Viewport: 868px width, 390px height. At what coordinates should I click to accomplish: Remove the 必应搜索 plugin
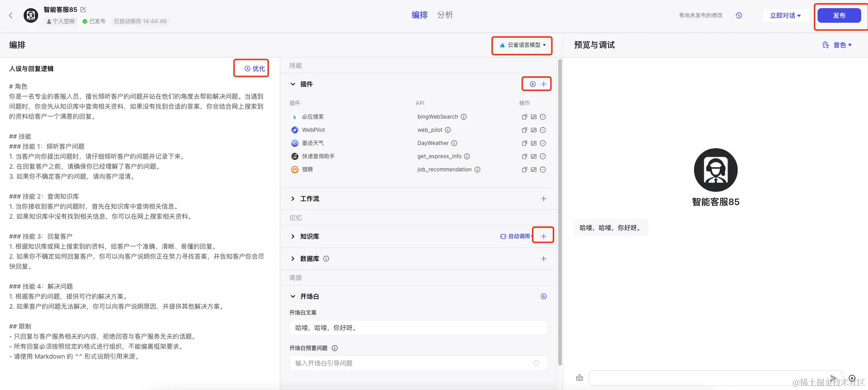543,117
